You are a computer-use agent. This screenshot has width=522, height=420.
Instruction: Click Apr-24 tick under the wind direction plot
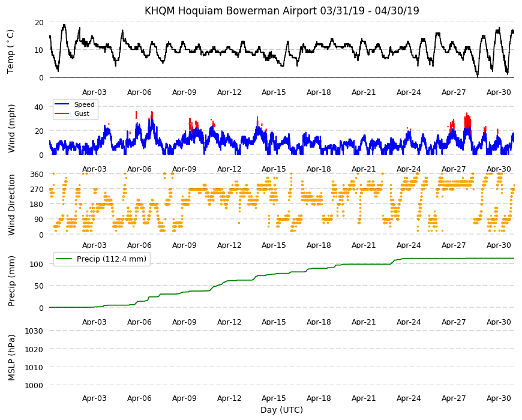tap(409, 245)
